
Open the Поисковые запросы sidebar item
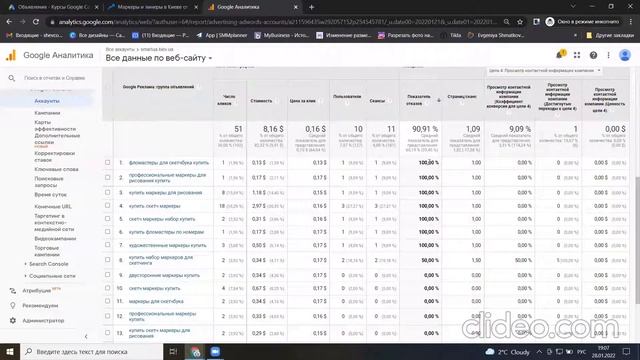(x=49, y=182)
